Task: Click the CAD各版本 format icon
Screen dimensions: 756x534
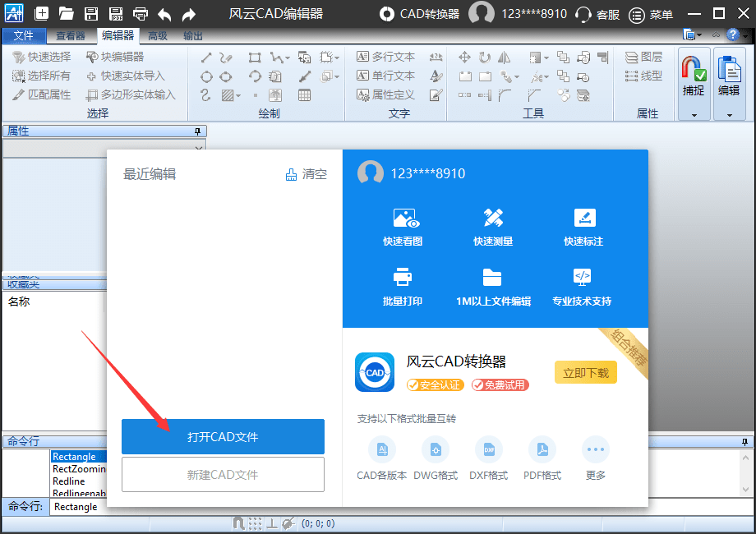Action: pos(382,449)
